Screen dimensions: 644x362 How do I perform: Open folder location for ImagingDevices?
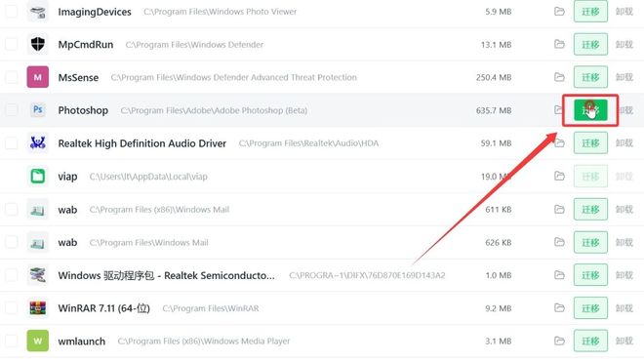click(x=559, y=12)
